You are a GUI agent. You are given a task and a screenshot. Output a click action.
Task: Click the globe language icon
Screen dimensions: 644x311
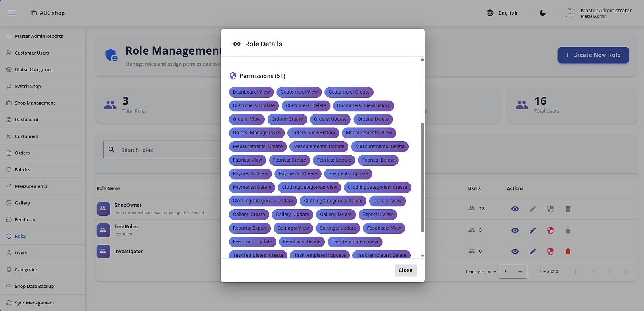(x=490, y=13)
